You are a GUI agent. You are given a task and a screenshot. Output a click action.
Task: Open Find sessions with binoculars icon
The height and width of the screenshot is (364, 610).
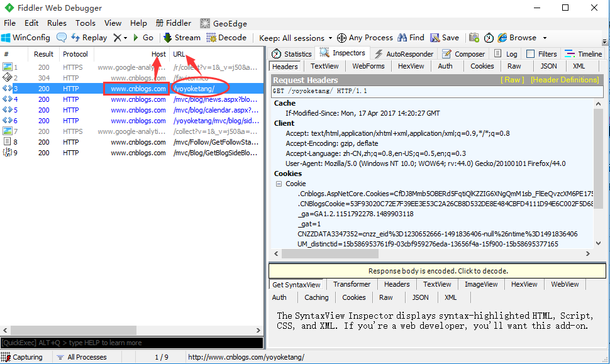click(401, 38)
